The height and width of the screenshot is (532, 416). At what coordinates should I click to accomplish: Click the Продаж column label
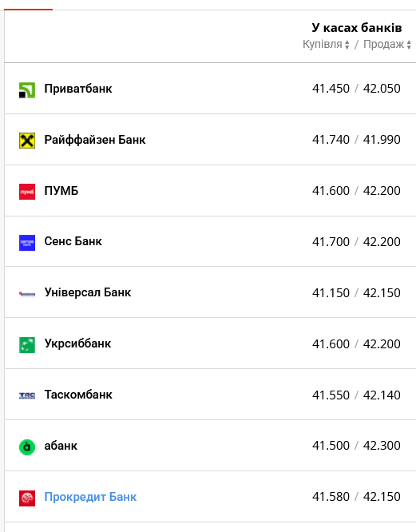pyautogui.click(x=384, y=44)
